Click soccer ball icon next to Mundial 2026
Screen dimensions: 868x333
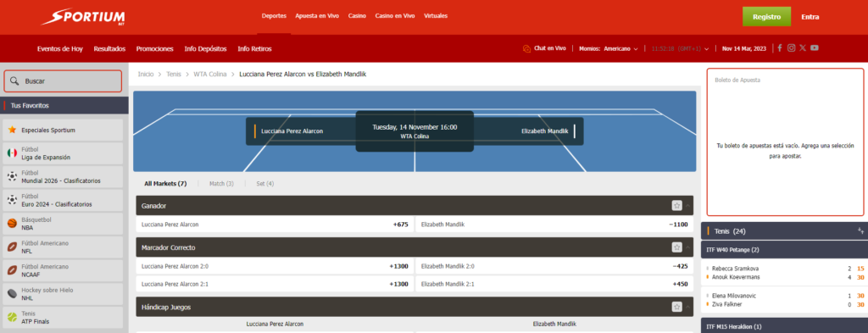coord(12,177)
